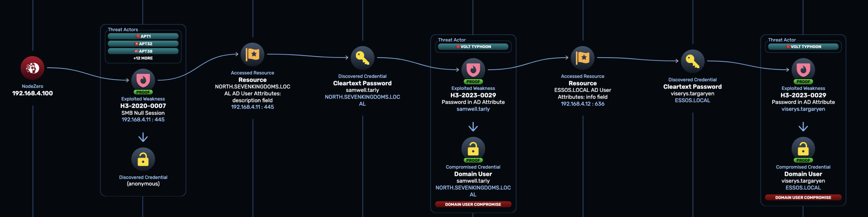This screenshot has height=217, width=868.
Task: Open the 192.168.4.12 : 636 address link
Action: point(582,104)
